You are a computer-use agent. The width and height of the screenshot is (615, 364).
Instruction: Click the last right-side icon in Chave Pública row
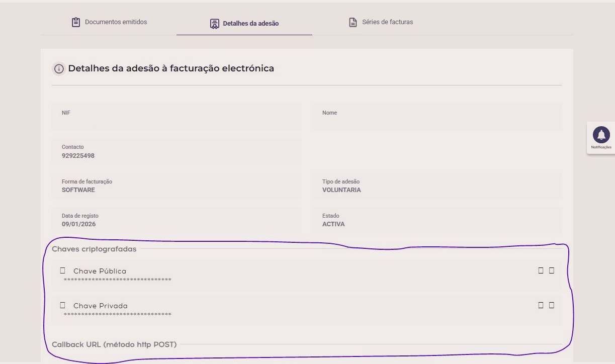coord(552,270)
